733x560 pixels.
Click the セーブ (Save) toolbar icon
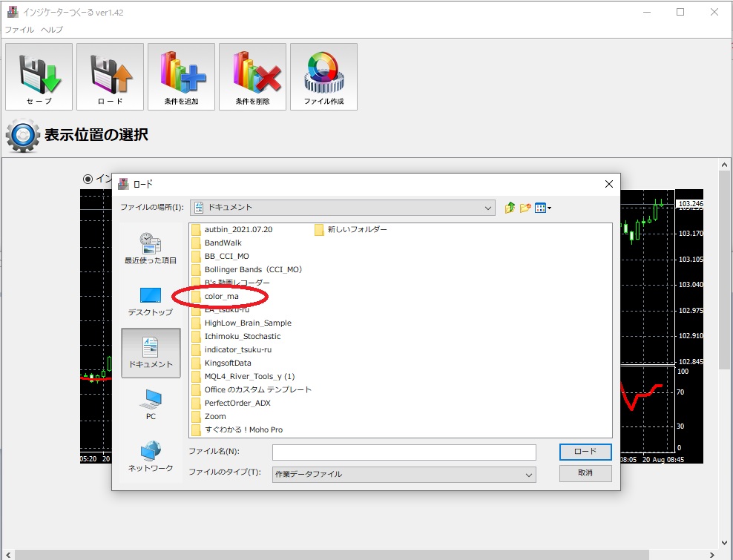(x=39, y=76)
